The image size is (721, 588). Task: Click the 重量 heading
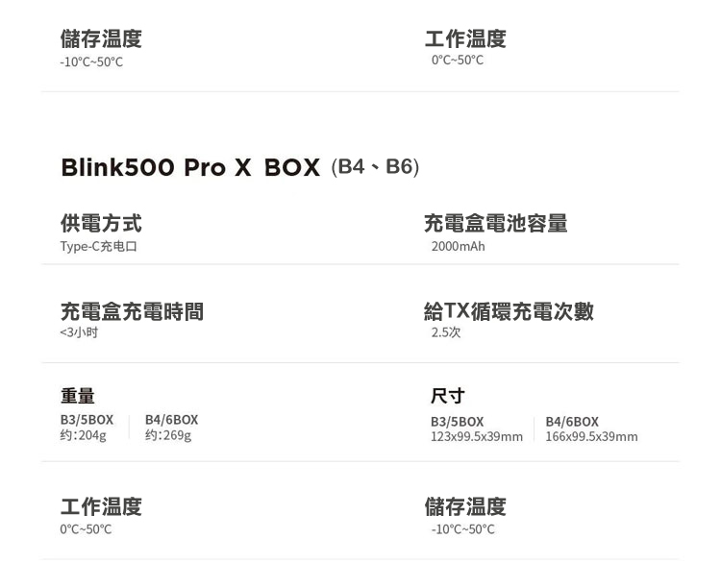click(x=77, y=396)
